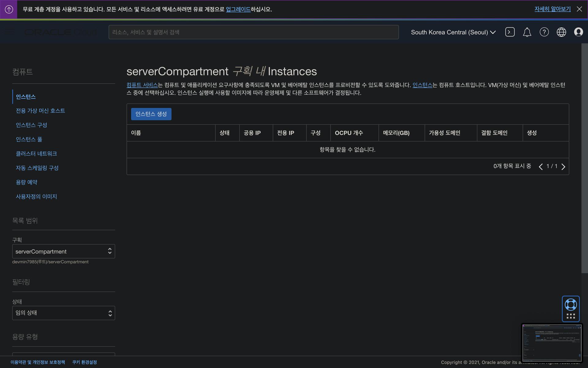Open the user profile avatar menu
The width and height of the screenshot is (588, 368).
click(578, 32)
